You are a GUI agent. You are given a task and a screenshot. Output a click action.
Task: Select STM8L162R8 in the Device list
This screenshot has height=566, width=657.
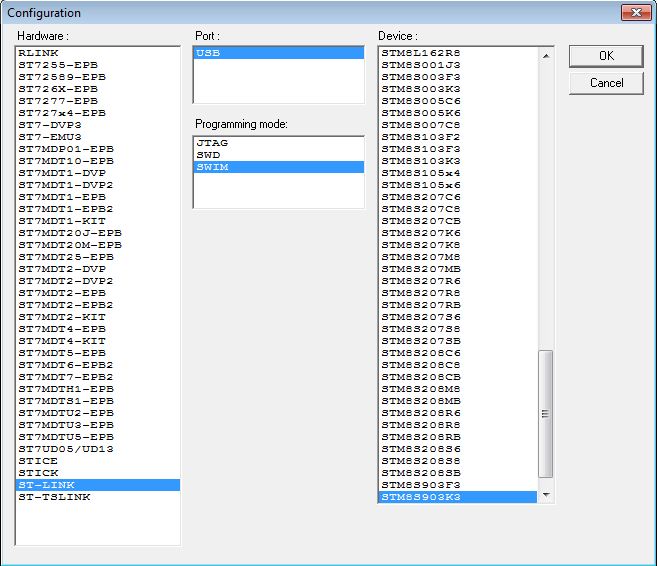pyautogui.click(x=420, y=53)
